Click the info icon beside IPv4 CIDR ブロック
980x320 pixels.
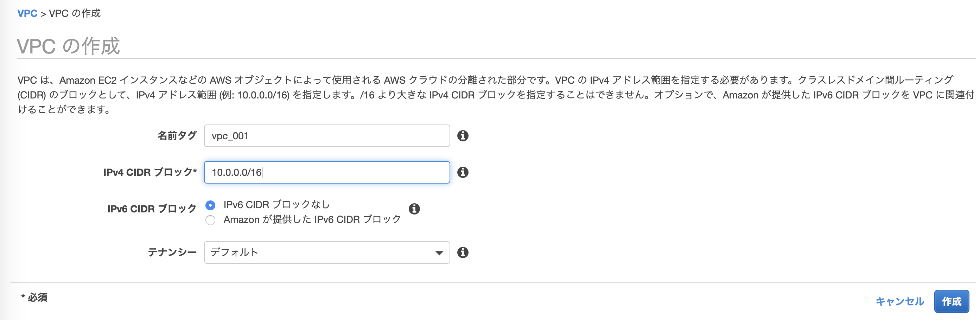(x=463, y=172)
